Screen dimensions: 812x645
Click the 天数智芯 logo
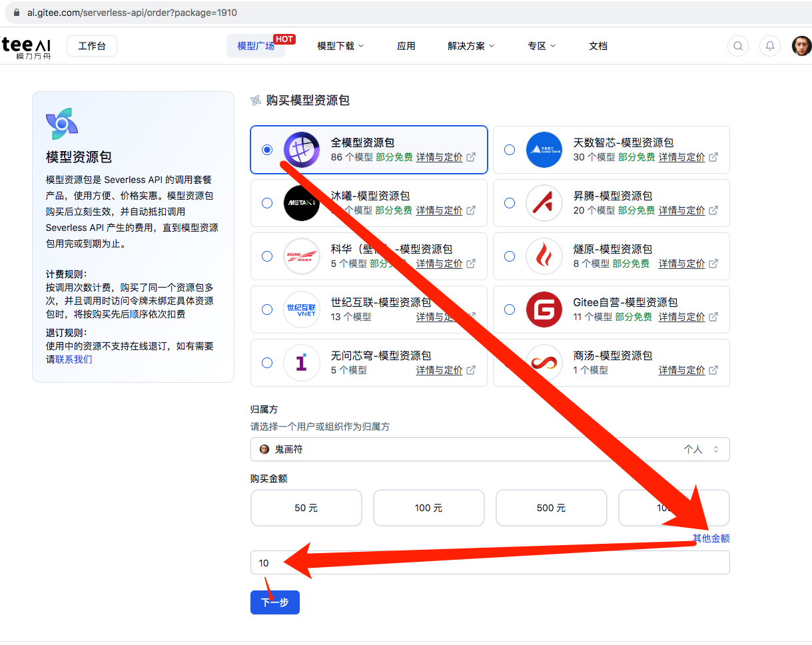(544, 150)
